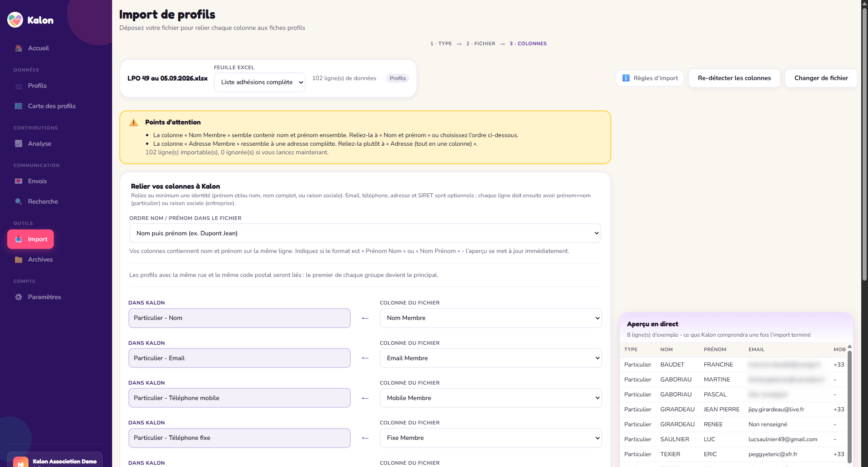Open the Email Membre column dropdown
Image resolution: width=868 pixels, height=467 pixels.
pos(491,358)
